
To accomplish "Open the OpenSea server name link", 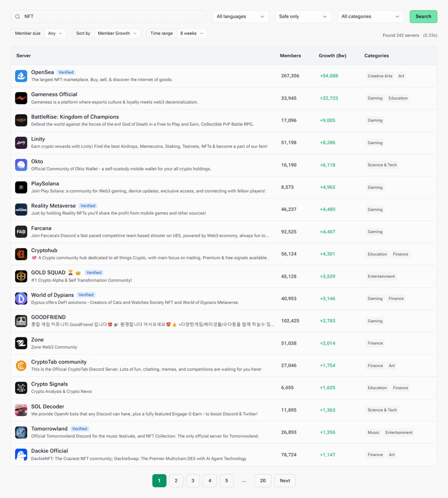I will coord(42,72).
